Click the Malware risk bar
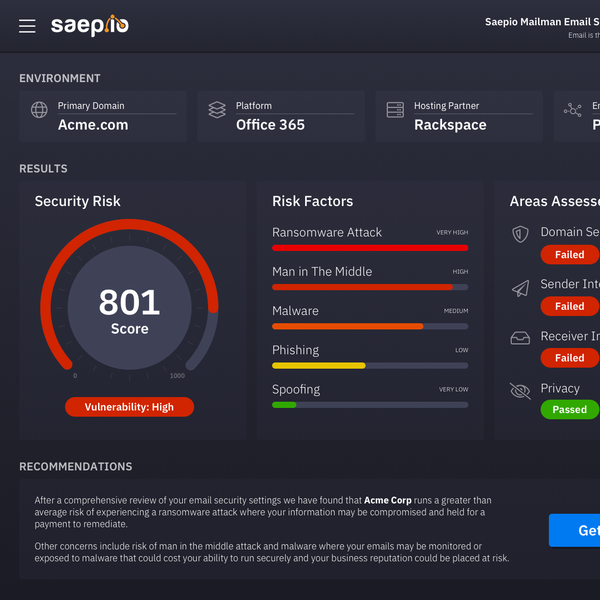Image resolution: width=600 pixels, height=600 pixels. coord(370,326)
